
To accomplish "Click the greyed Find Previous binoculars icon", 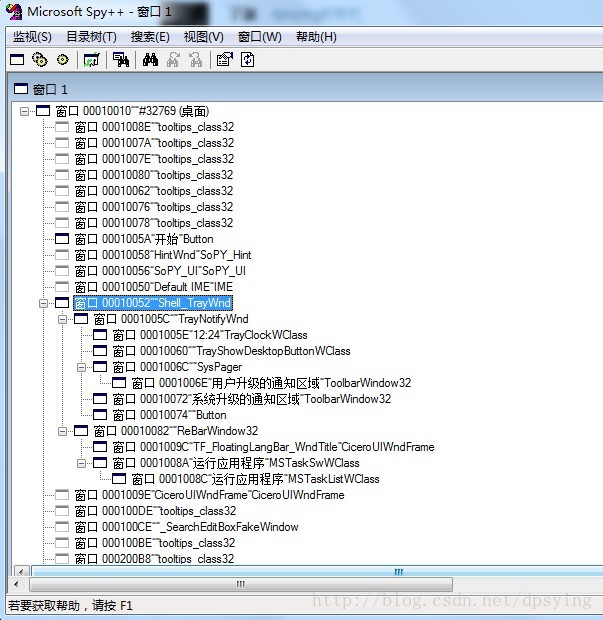I will (x=195, y=60).
